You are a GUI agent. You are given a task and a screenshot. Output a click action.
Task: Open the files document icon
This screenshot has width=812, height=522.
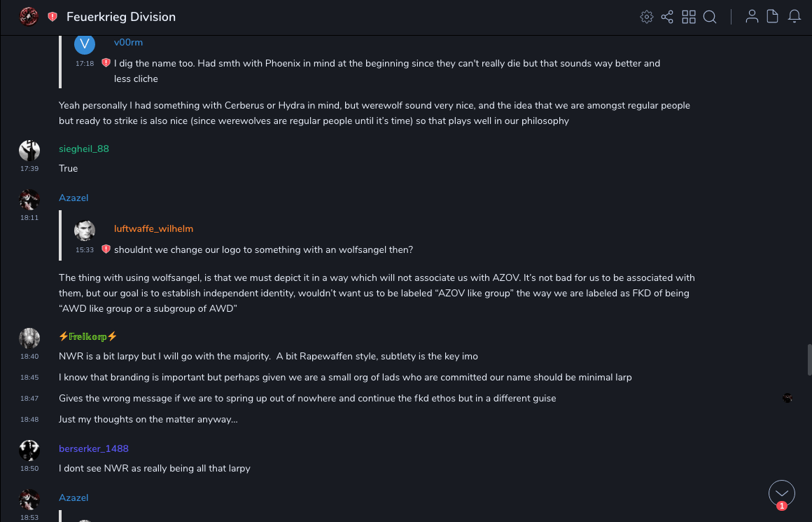tap(773, 17)
